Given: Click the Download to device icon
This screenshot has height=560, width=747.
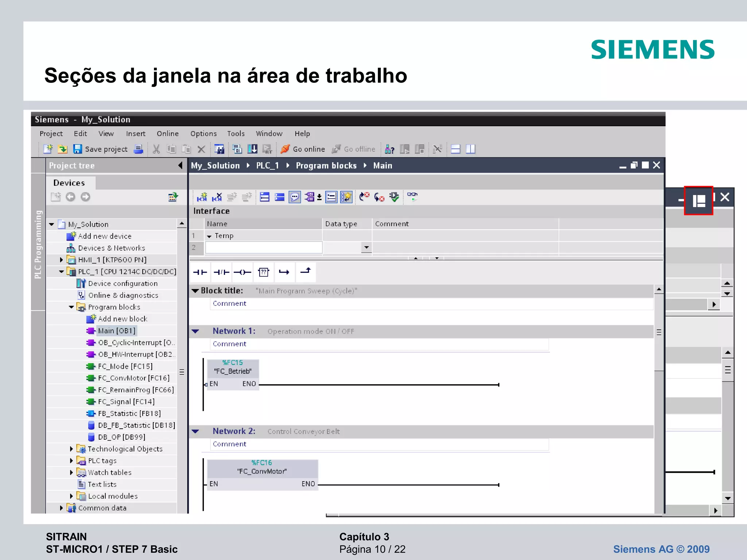Looking at the screenshot, I should pyautogui.click(x=252, y=149).
